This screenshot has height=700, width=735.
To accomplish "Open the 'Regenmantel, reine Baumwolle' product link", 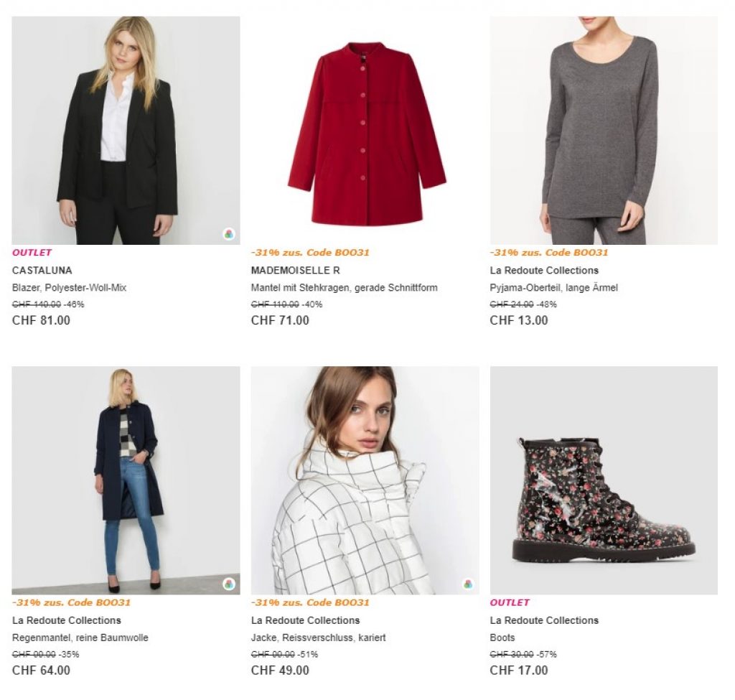I will (x=80, y=638).
